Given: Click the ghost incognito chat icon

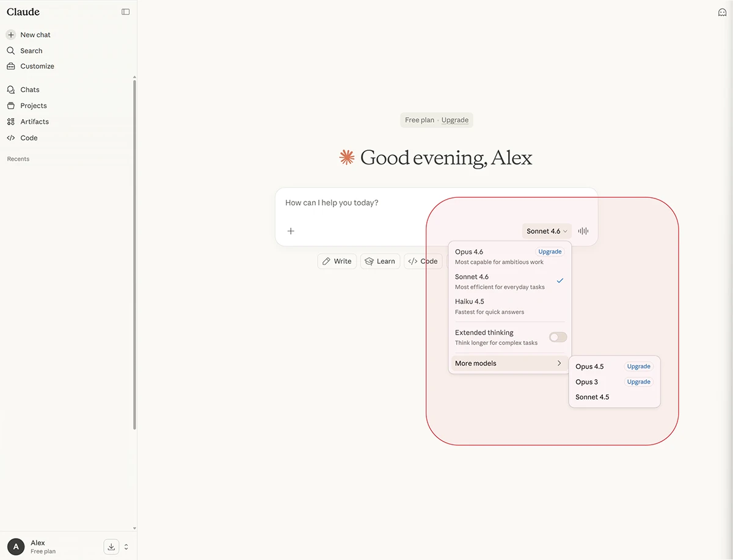Looking at the screenshot, I should [722, 12].
